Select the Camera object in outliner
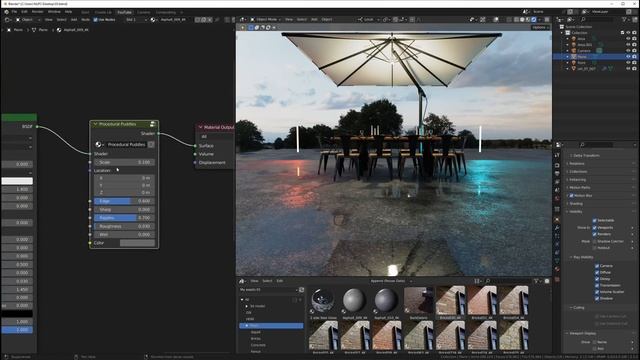The height and width of the screenshot is (360, 640). pyautogui.click(x=584, y=51)
